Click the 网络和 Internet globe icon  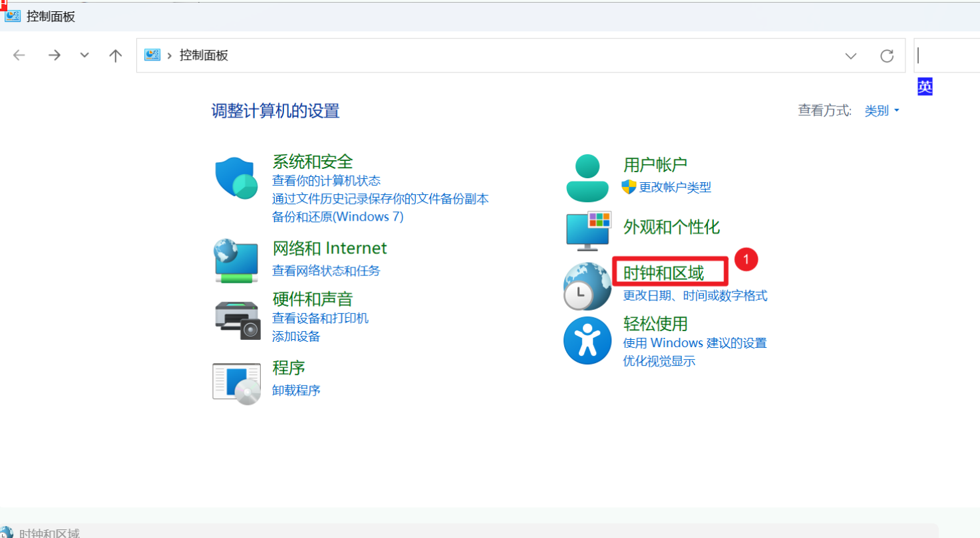(236, 260)
